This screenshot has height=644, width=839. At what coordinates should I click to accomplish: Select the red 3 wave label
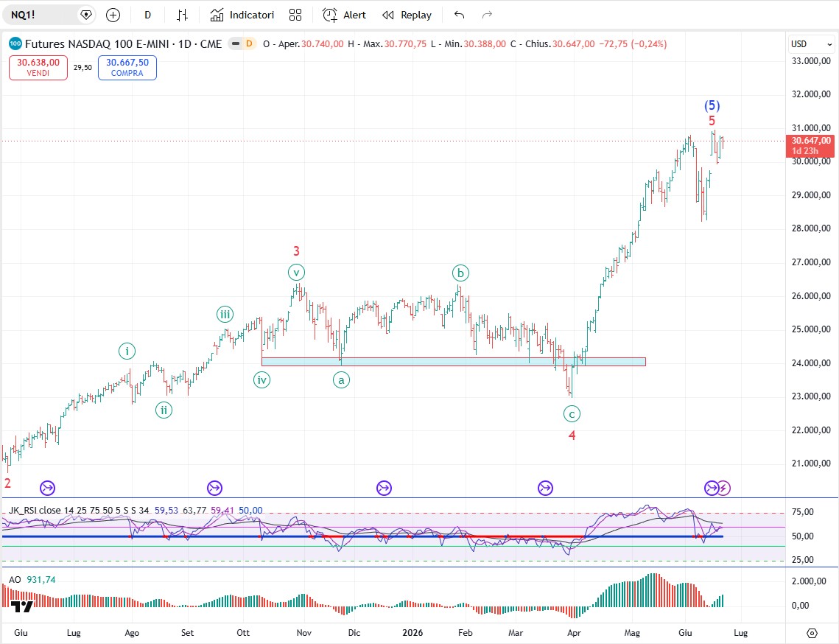(296, 251)
